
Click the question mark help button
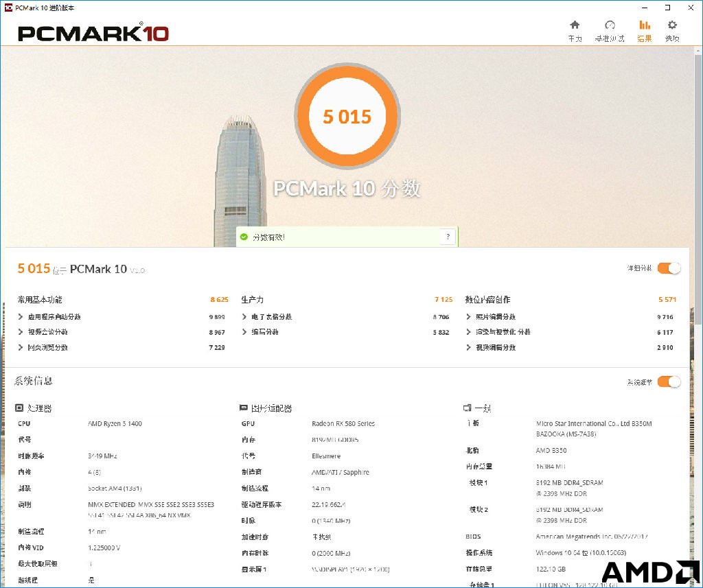pyautogui.click(x=448, y=237)
